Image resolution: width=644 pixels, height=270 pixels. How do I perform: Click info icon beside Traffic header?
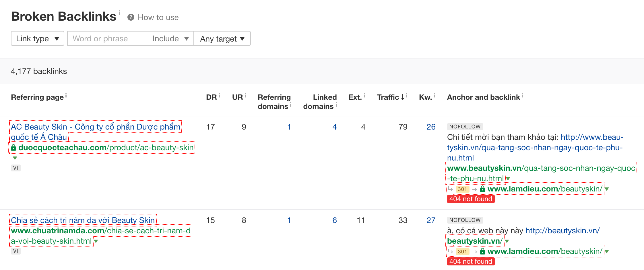(406, 95)
